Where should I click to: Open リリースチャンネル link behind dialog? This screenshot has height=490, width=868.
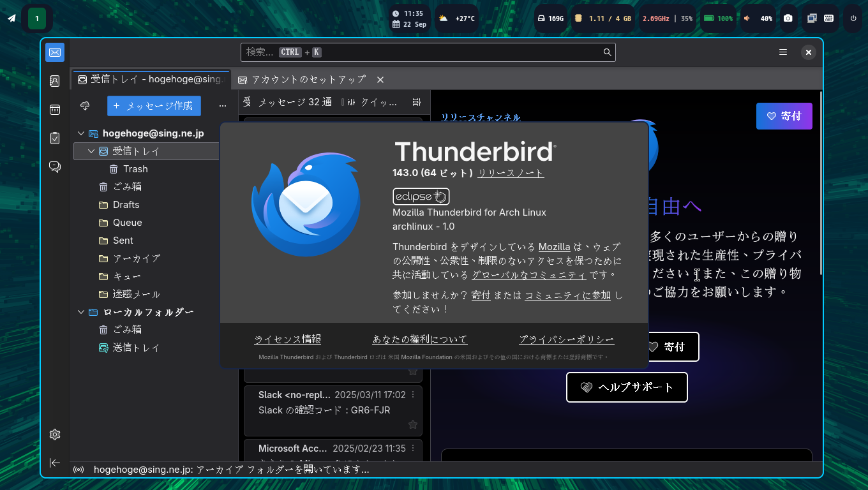[481, 117]
